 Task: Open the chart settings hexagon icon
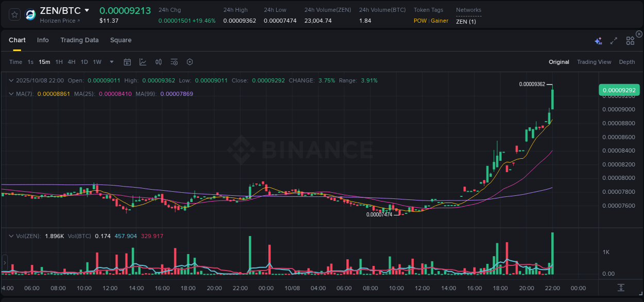coord(190,61)
